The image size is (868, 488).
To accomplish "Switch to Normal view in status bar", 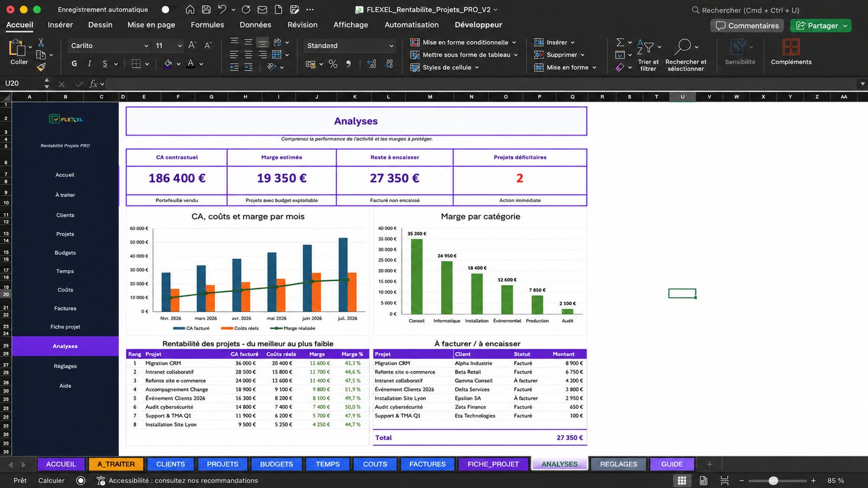I will click(x=682, y=480).
